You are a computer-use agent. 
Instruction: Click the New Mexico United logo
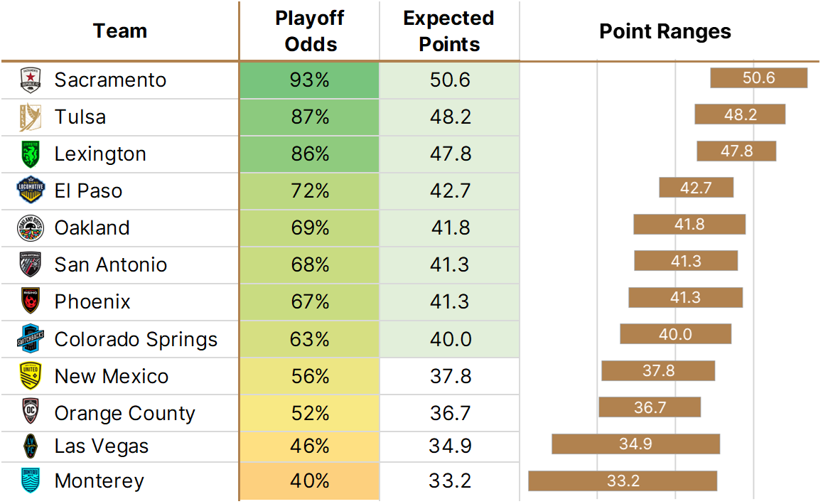(31, 376)
